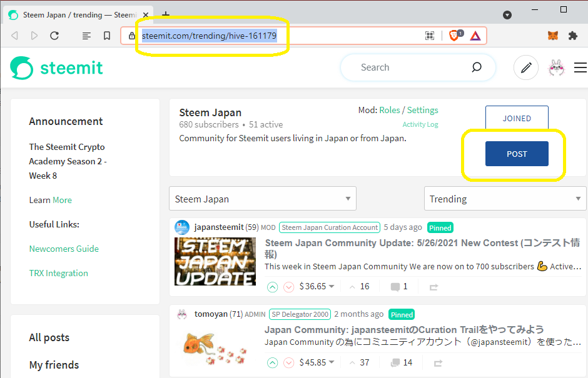Image resolution: width=588 pixels, height=378 pixels.
Task: Open the Steem Japan Community Update post title
Action: [x=422, y=248]
